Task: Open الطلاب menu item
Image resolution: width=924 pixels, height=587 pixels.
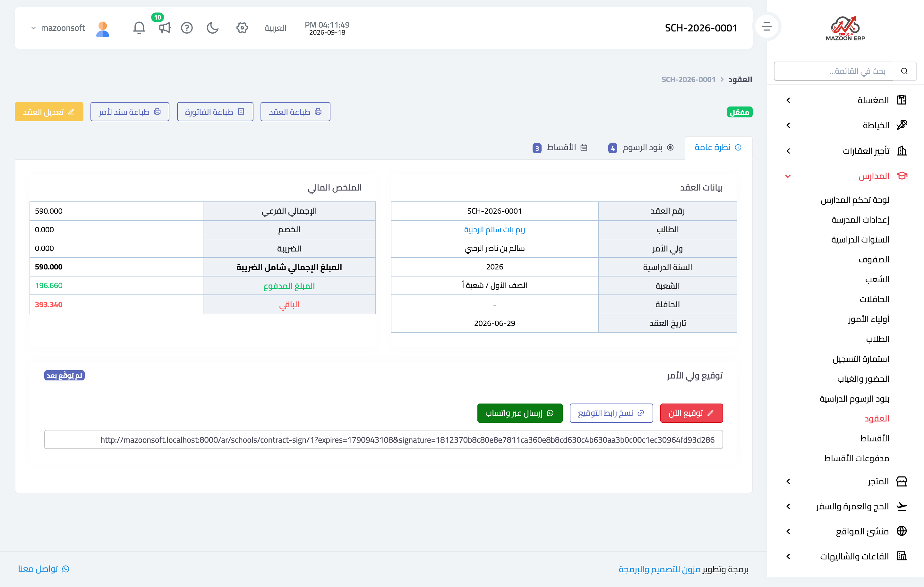Action: click(x=877, y=339)
